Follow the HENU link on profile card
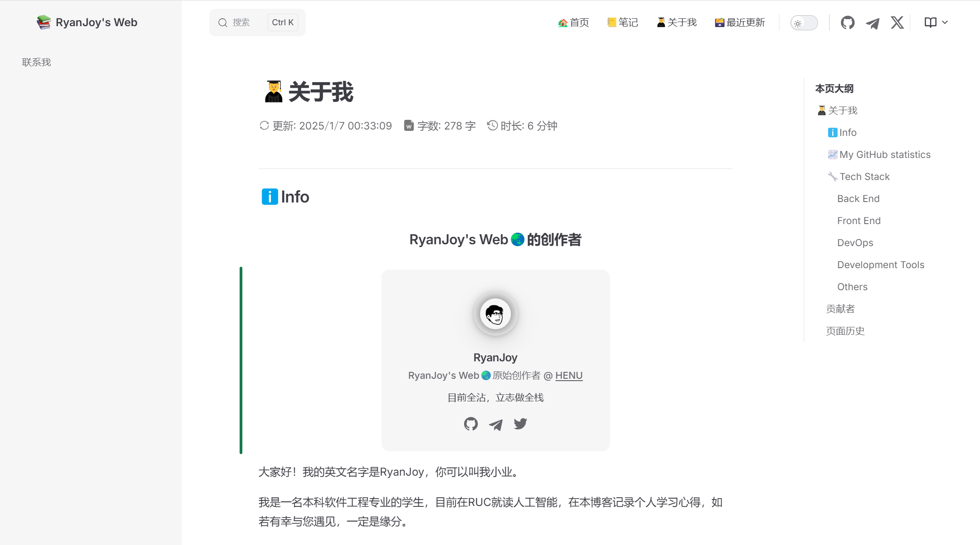The height and width of the screenshot is (545, 980). (x=569, y=376)
